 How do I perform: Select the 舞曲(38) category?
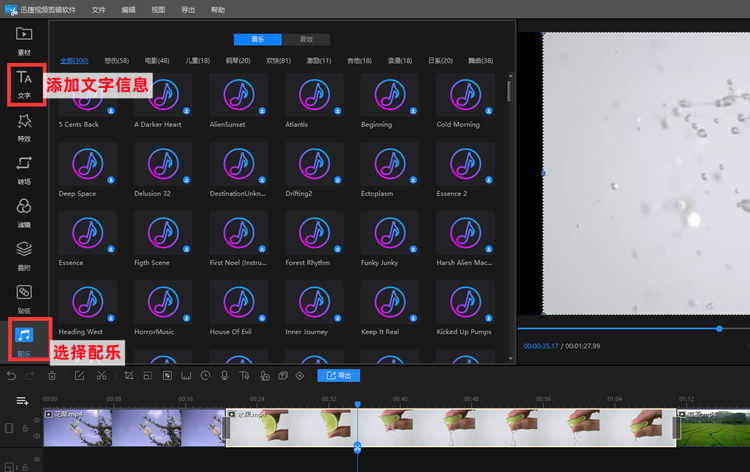click(480, 61)
